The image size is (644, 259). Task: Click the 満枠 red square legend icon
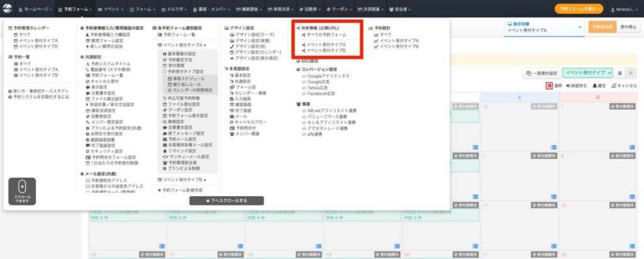[549, 85]
